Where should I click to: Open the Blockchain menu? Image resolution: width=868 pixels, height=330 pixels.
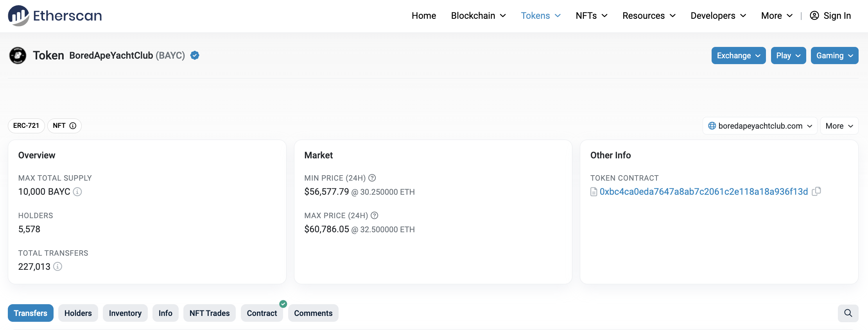pyautogui.click(x=479, y=16)
